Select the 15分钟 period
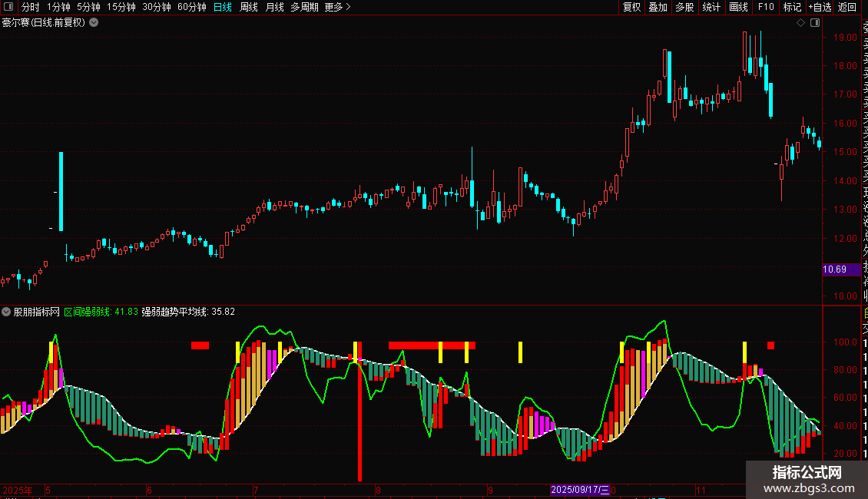868x499 pixels. (x=121, y=7)
